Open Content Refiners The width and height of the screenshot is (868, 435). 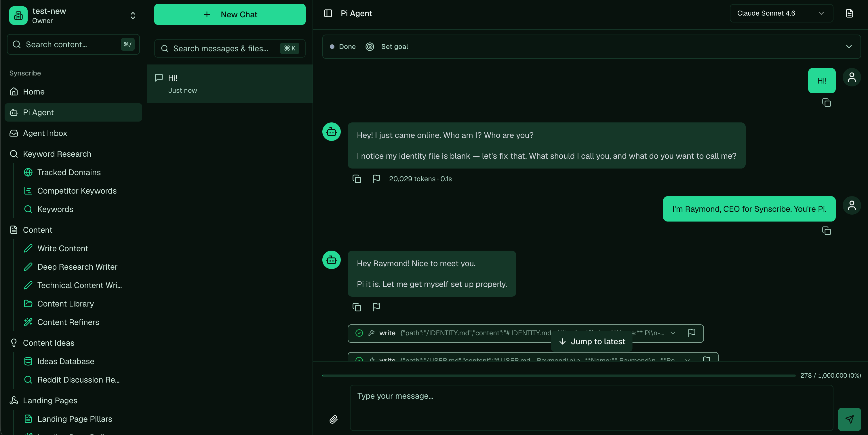(68, 322)
